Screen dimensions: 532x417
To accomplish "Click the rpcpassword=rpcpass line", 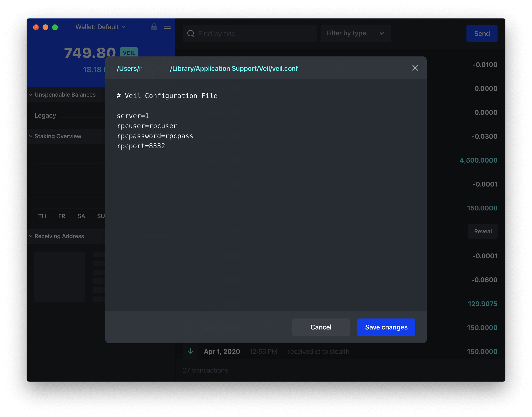I will tap(155, 136).
